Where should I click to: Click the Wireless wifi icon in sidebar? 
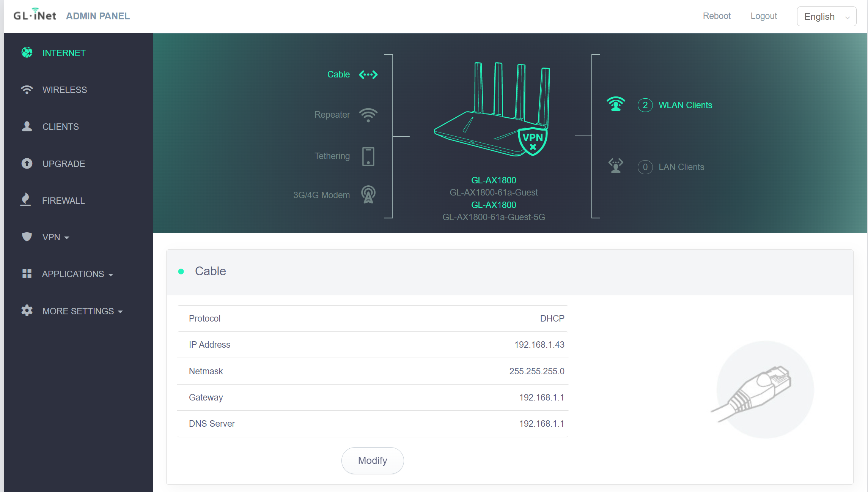27,90
